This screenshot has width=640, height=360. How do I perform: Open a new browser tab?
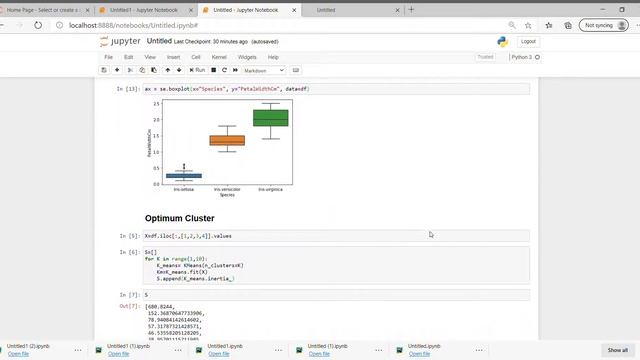[411, 9]
